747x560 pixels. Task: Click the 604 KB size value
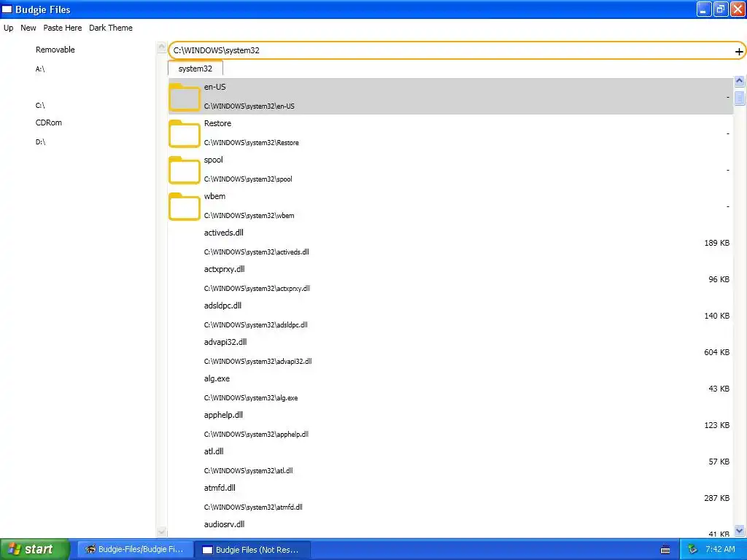[716, 352]
